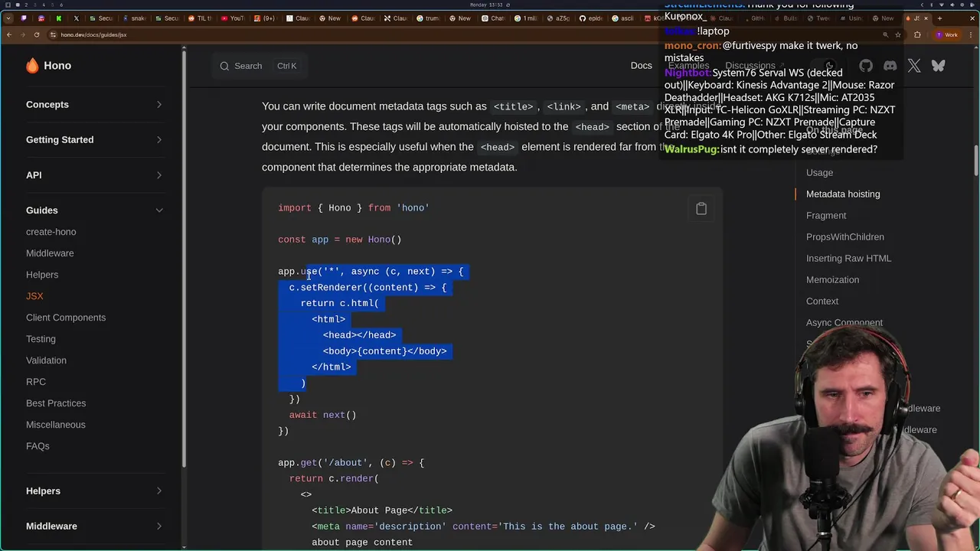Screen dimensions: 980x551
Task: Bookmark this page with star icon
Action: [898, 34]
